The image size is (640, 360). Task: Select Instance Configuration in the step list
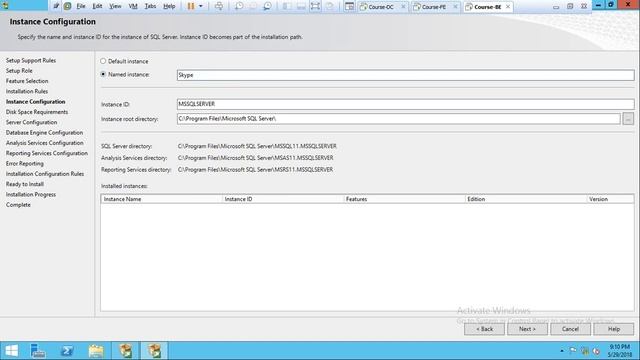pos(36,102)
